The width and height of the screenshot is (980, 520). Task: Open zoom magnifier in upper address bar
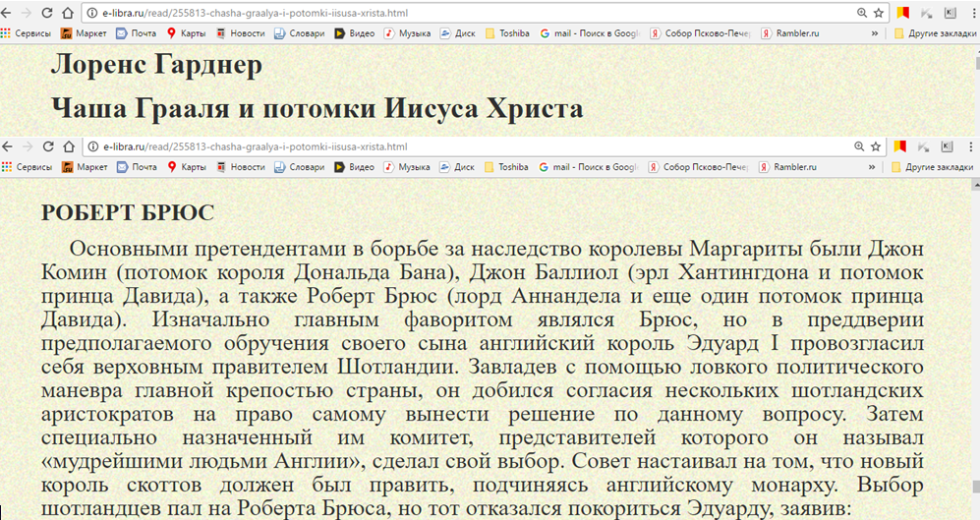pos(862,13)
